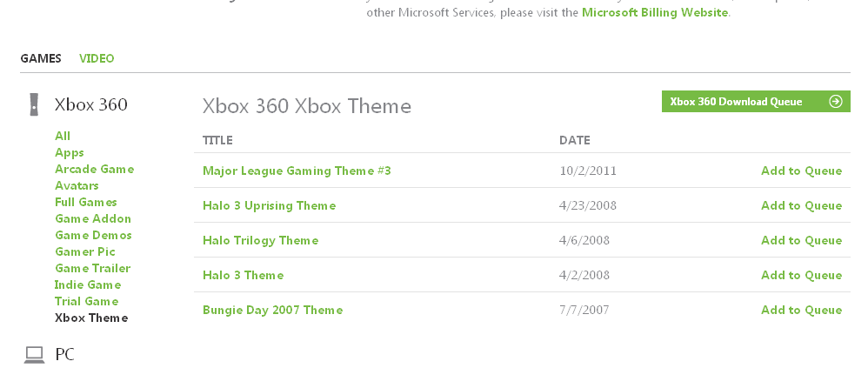
Task: Add Halo 3 Theme to queue
Action: pyautogui.click(x=801, y=275)
